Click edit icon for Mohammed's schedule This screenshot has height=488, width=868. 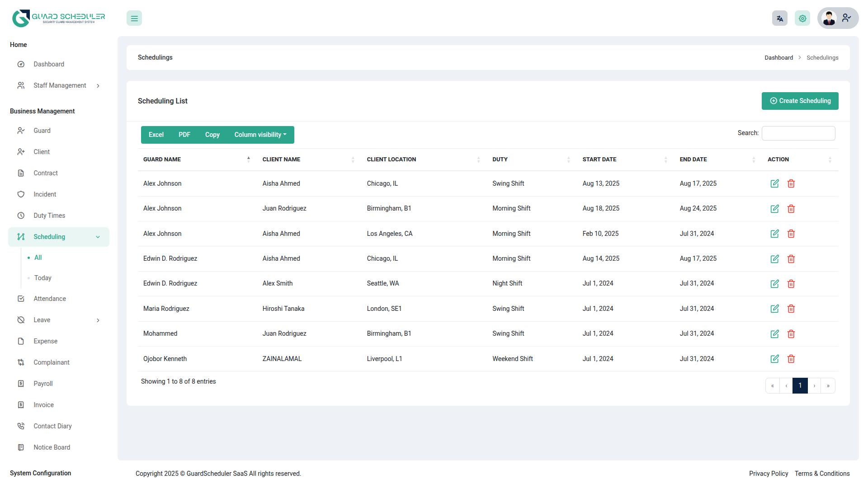click(x=774, y=334)
